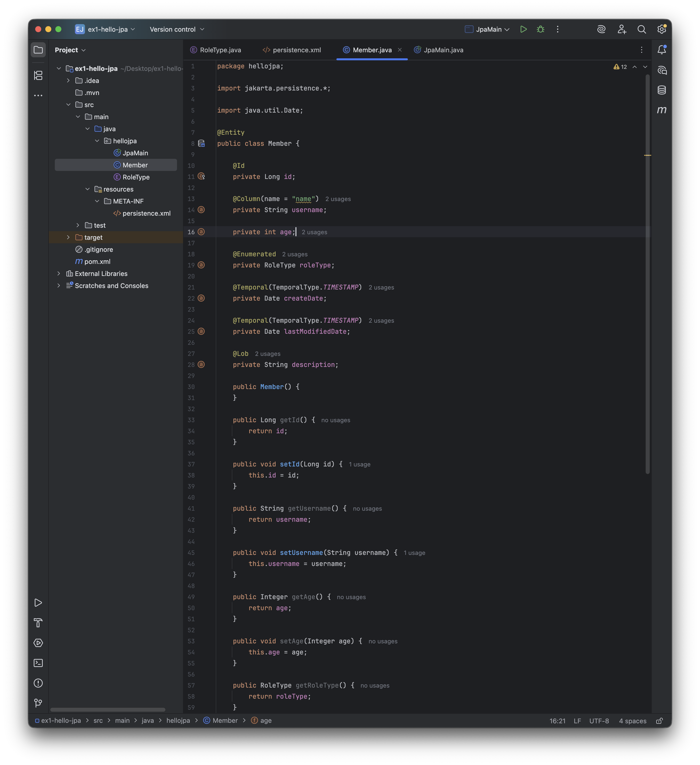Toggle the Project tool window folder button
This screenshot has height=765, width=700.
38,50
